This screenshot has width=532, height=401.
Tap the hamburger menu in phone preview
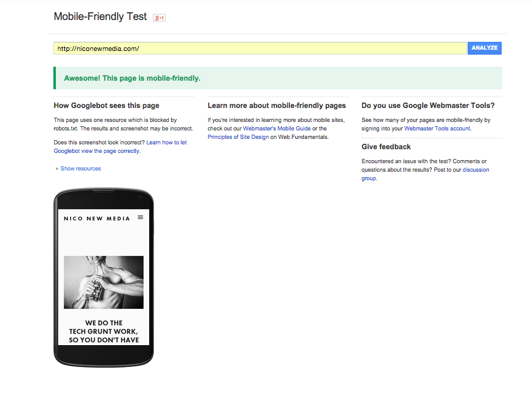coord(141,217)
